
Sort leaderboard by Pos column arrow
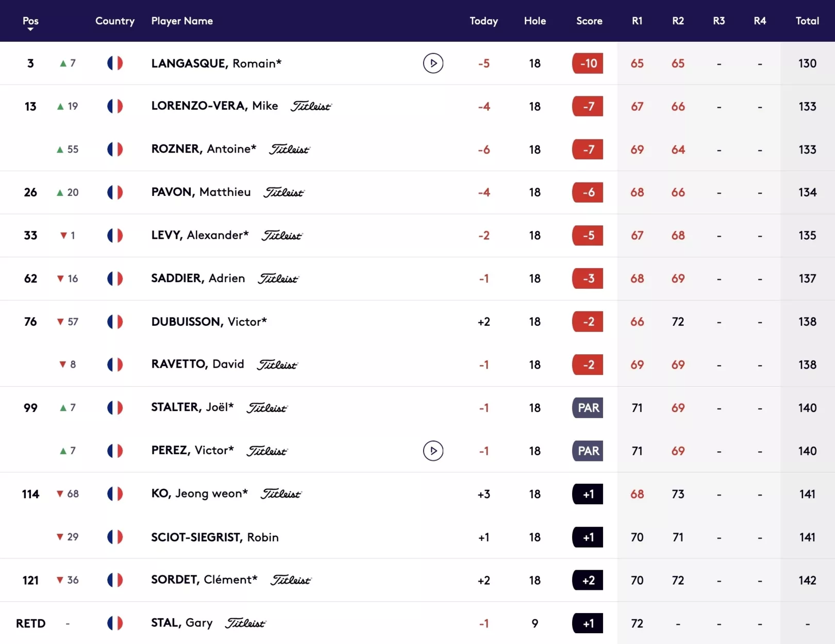30,29
